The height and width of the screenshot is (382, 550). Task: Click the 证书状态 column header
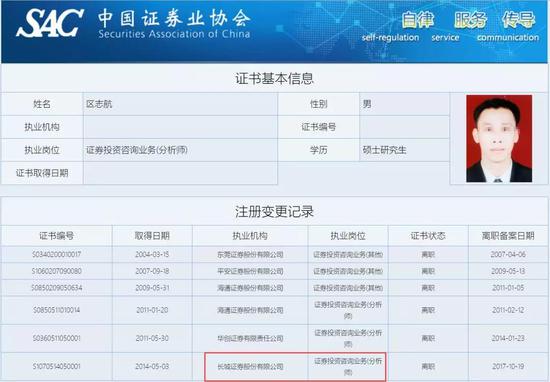428,236
